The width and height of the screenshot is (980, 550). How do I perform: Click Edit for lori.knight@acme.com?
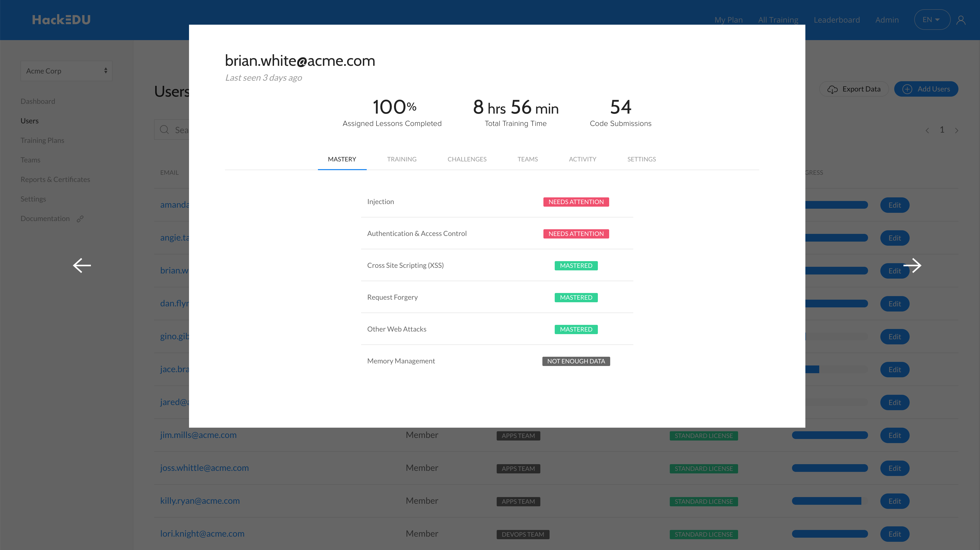point(894,534)
